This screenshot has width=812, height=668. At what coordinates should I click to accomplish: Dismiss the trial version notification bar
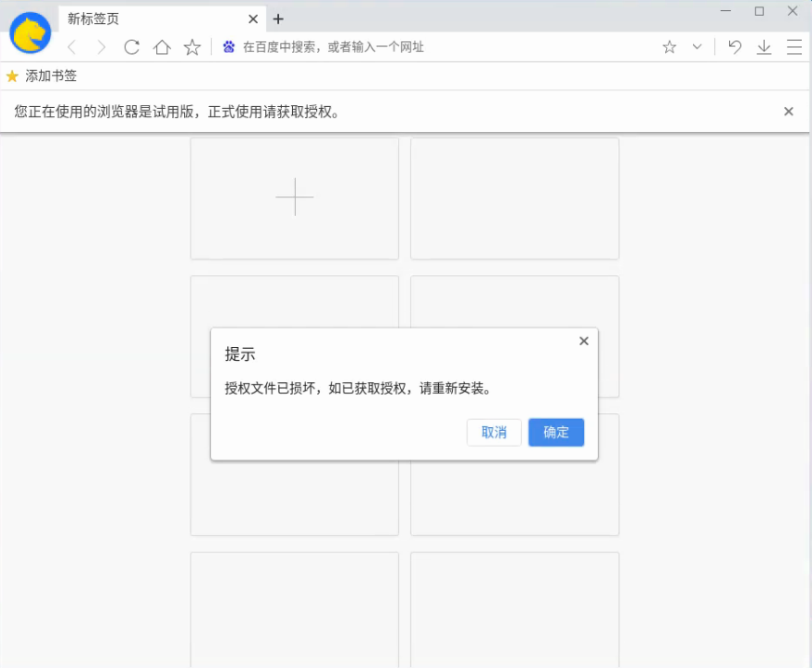[789, 112]
